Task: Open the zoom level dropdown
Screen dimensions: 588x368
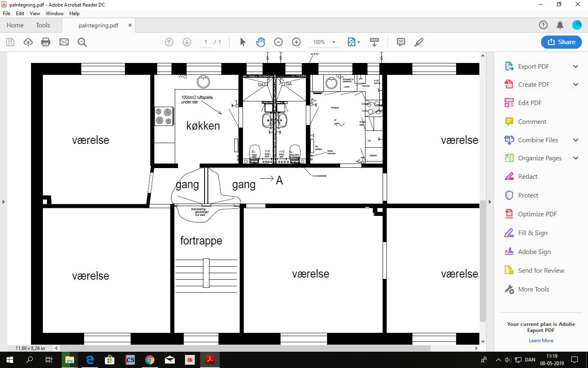Action: click(334, 42)
